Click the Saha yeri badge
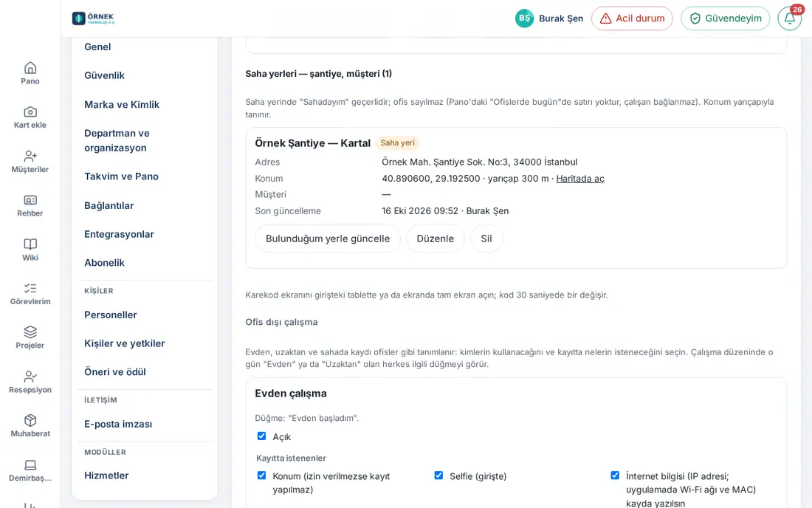 click(x=398, y=143)
